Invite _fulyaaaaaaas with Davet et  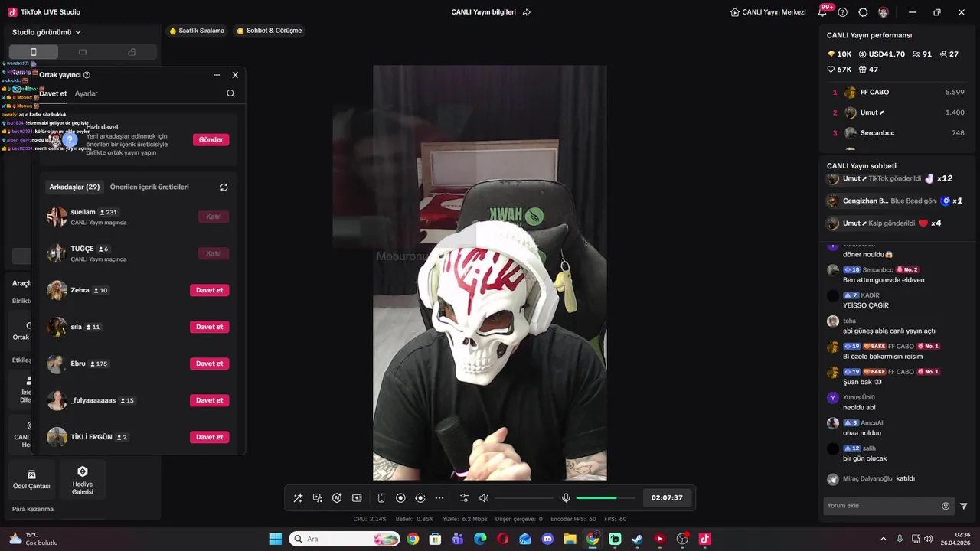coord(210,400)
